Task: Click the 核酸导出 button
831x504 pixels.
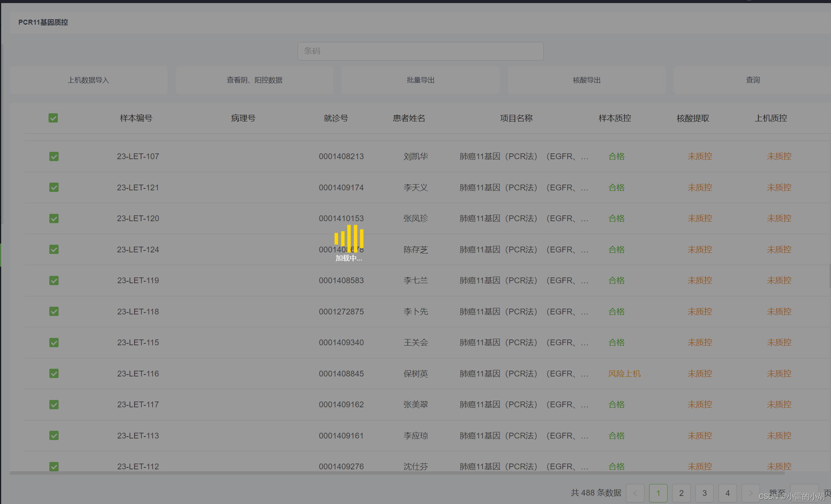Action: (x=587, y=80)
